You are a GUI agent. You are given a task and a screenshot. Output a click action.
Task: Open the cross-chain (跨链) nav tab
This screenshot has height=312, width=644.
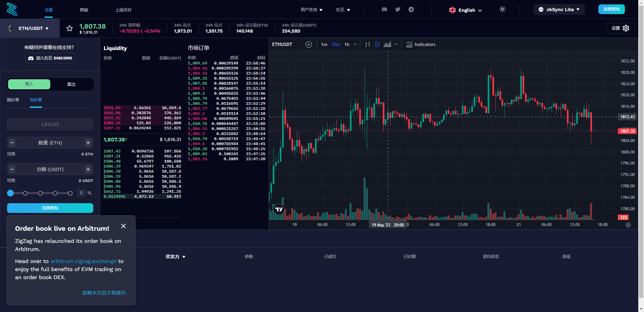84,10
